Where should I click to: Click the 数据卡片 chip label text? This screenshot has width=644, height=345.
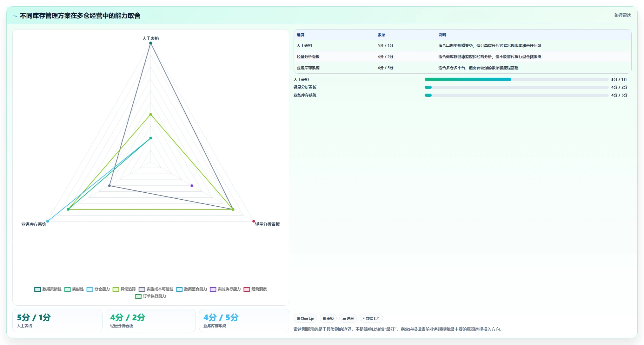pyautogui.click(x=373, y=318)
